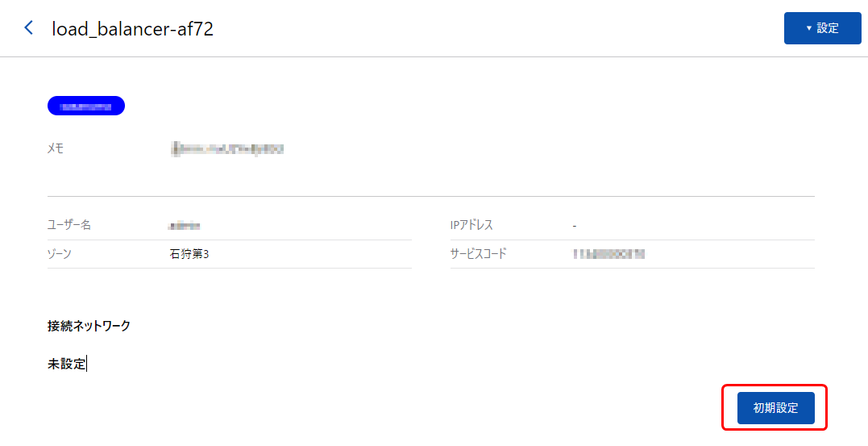Open the 設定 dropdown menu
The width and height of the screenshot is (868, 446).
pyautogui.click(x=822, y=28)
